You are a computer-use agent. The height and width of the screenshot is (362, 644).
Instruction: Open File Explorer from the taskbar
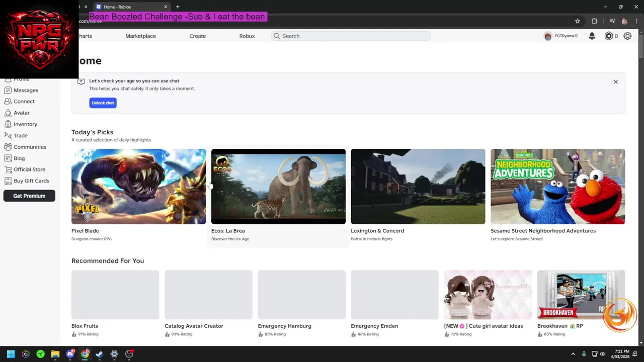(55, 354)
